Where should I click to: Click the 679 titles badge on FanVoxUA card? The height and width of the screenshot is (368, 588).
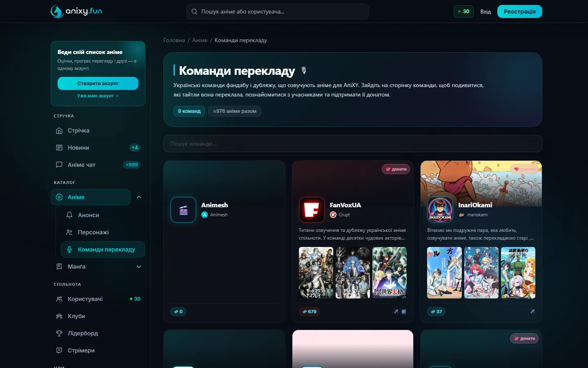pos(310,312)
